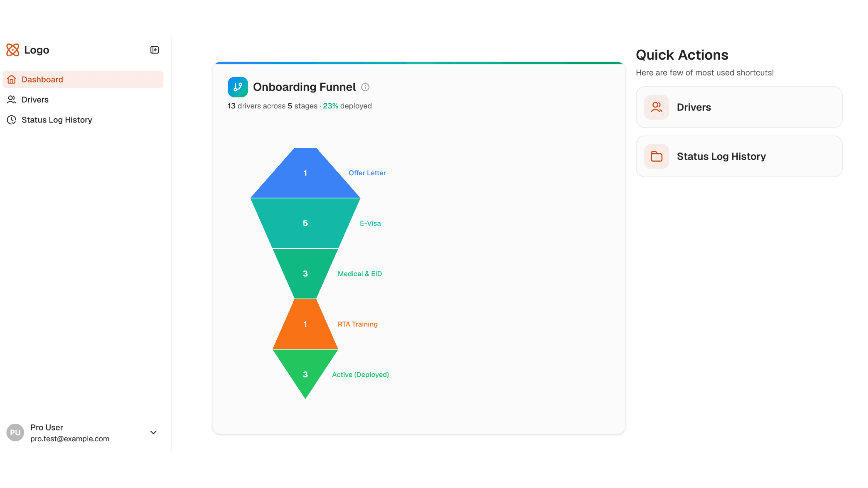868x488 pixels.
Task: Open the Drivers quick action card
Action: pos(739,107)
